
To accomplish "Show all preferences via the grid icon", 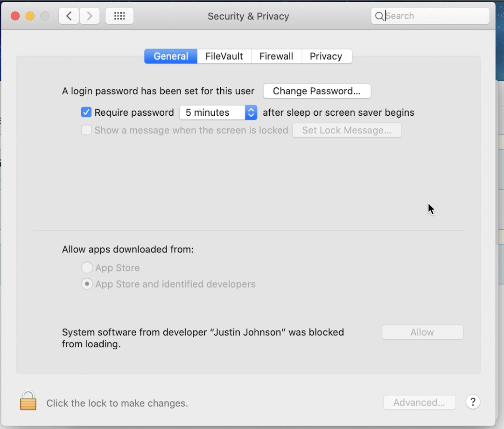I will coord(119,16).
